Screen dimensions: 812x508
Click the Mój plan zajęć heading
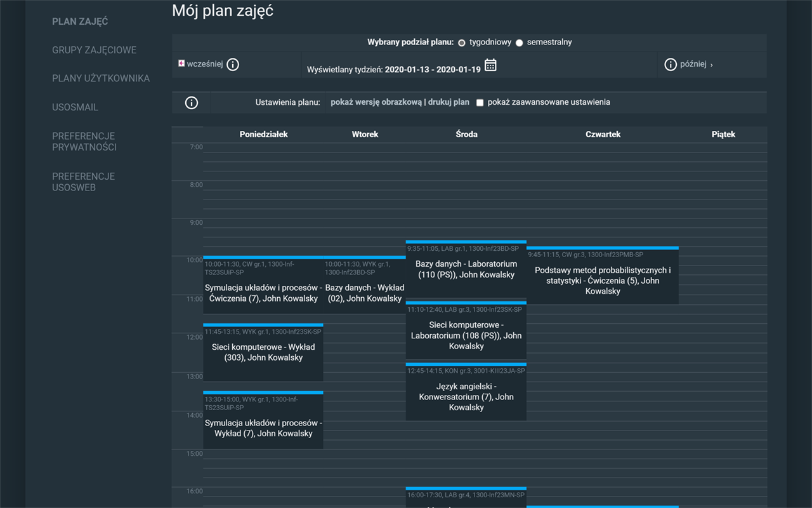click(x=223, y=11)
